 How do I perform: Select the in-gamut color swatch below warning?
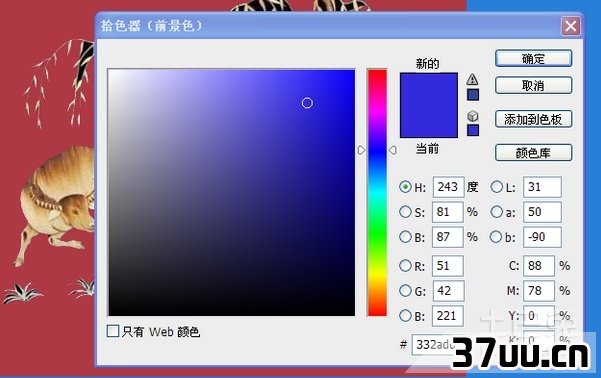point(473,95)
